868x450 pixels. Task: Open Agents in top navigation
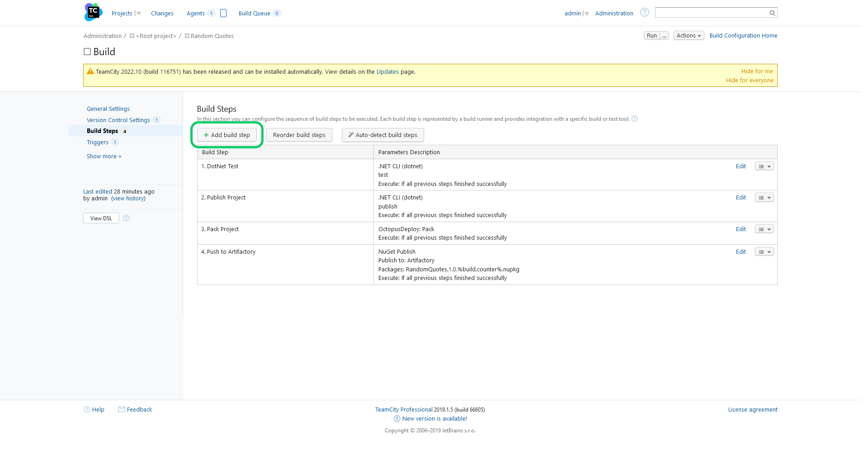pyautogui.click(x=195, y=13)
